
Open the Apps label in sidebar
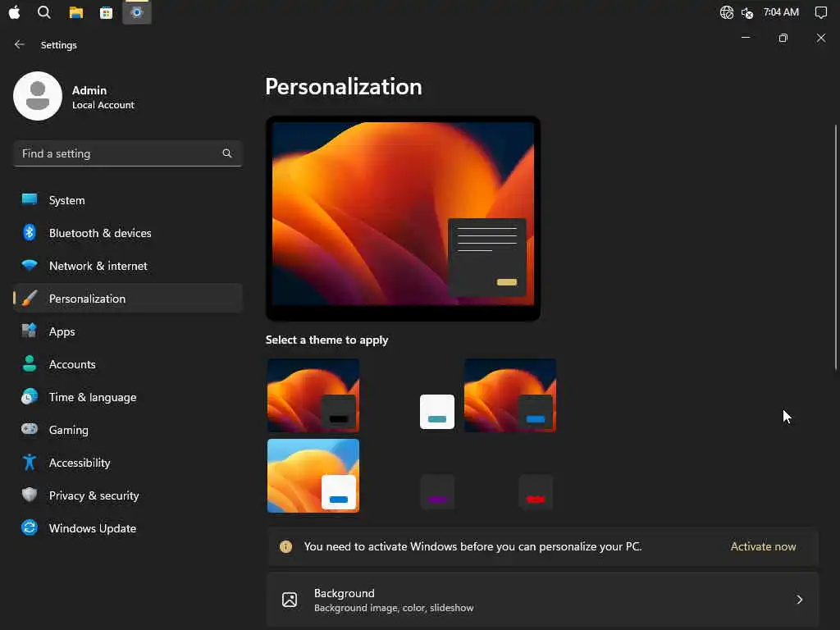[x=62, y=331]
